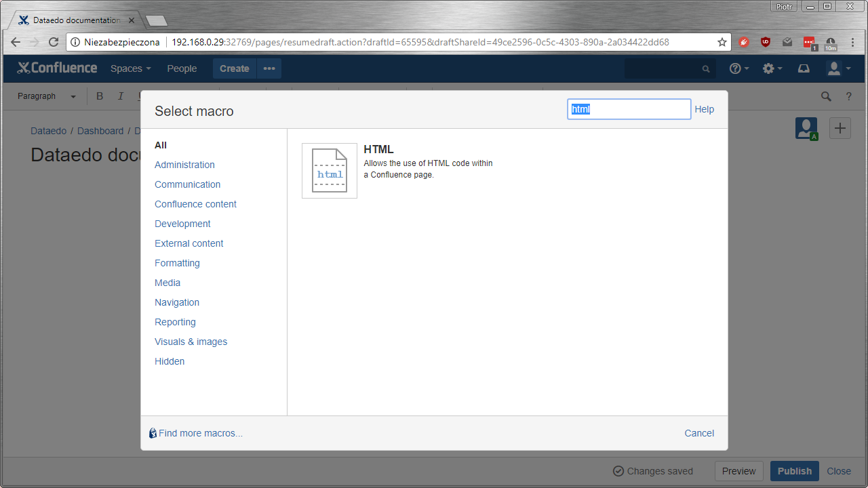
Task: Select the Formatting macro category
Action: 177,263
